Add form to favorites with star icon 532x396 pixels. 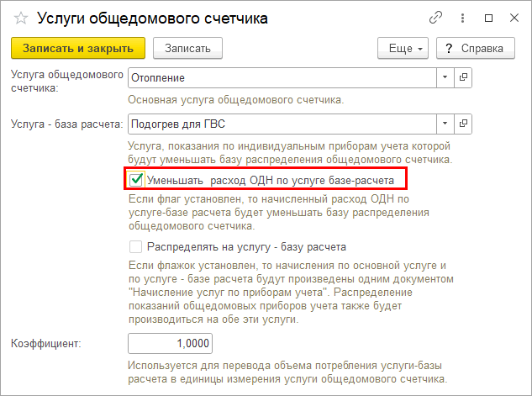point(21,18)
